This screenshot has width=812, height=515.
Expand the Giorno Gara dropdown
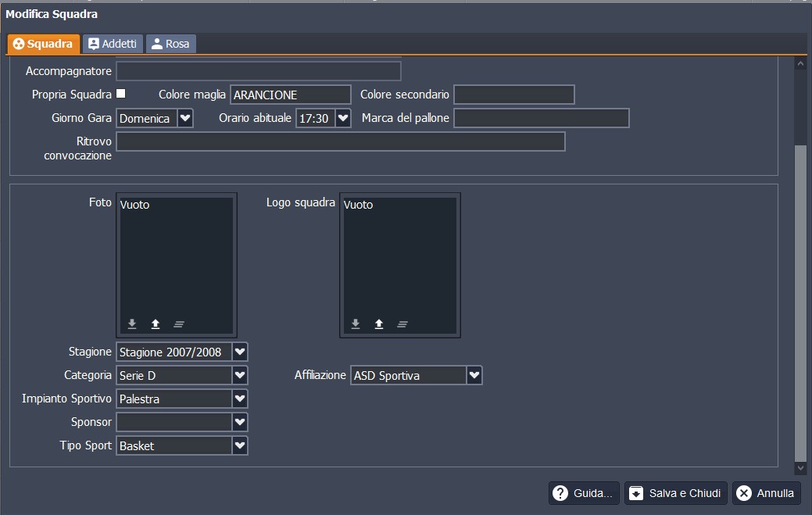185,118
